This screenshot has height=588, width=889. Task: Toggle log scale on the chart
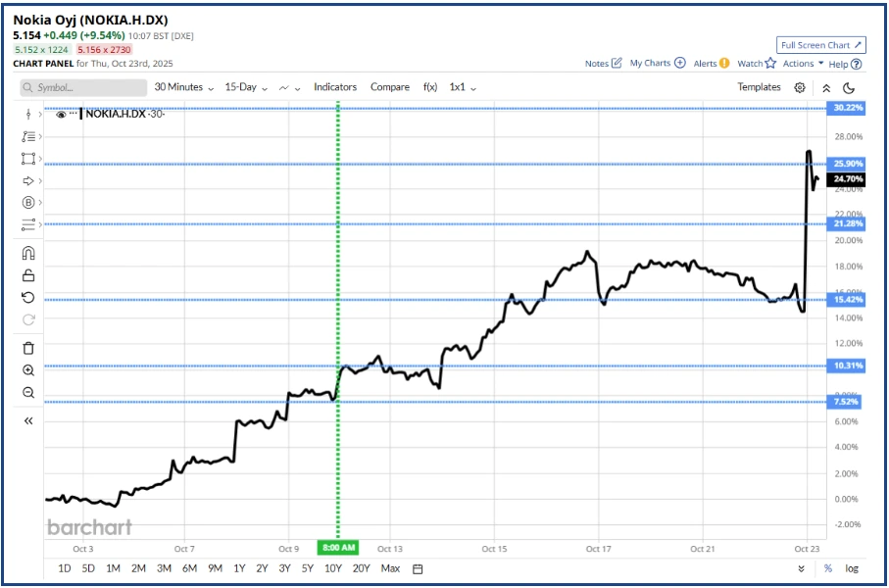(852, 568)
